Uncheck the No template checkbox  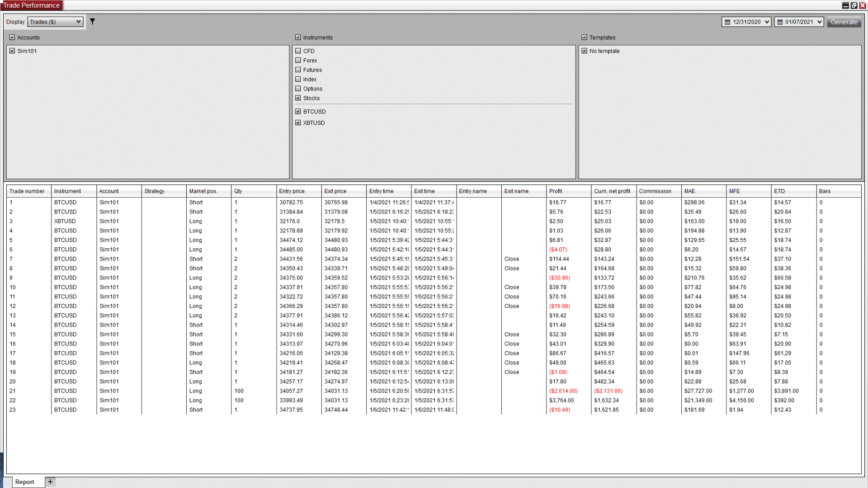click(584, 51)
